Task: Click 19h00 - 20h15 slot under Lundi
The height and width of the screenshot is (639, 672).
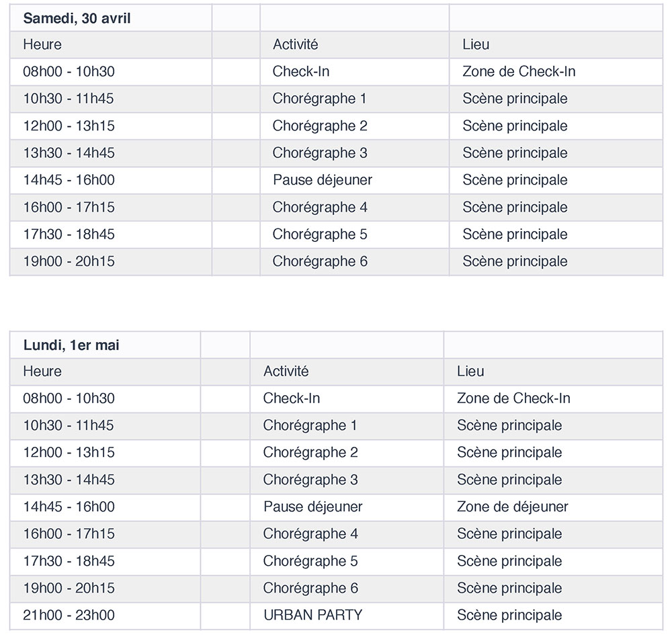Action: click(69, 588)
